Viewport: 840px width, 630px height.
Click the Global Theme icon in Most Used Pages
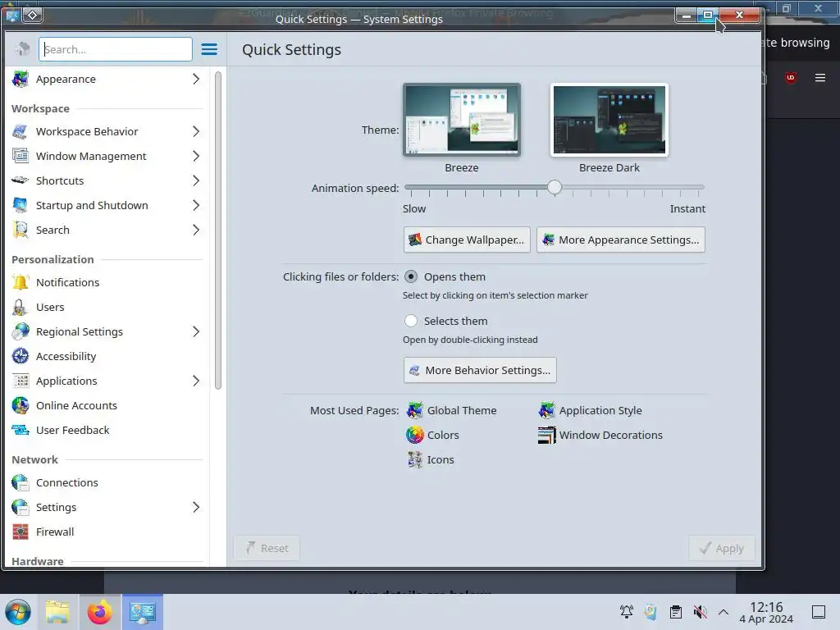414,410
